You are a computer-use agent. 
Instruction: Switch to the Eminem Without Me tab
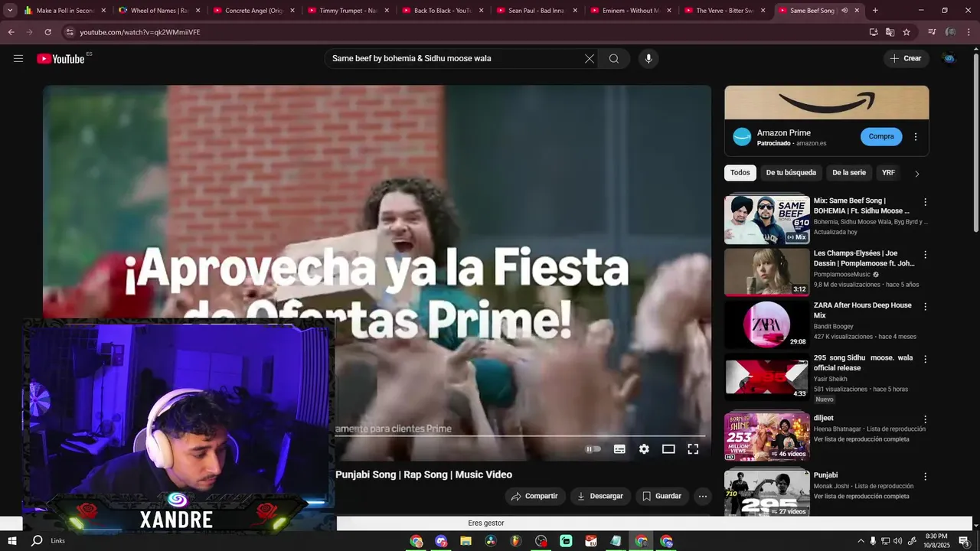pos(631,11)
